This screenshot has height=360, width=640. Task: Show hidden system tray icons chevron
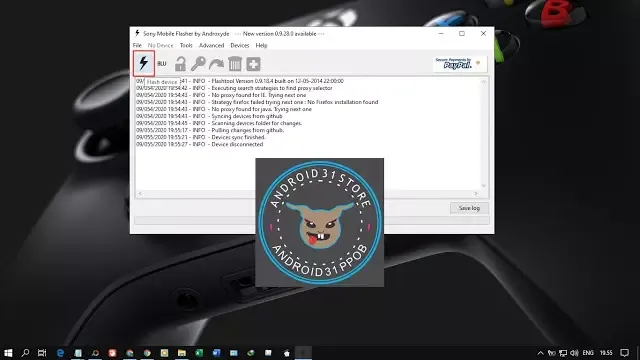click(x=540, y=353)
